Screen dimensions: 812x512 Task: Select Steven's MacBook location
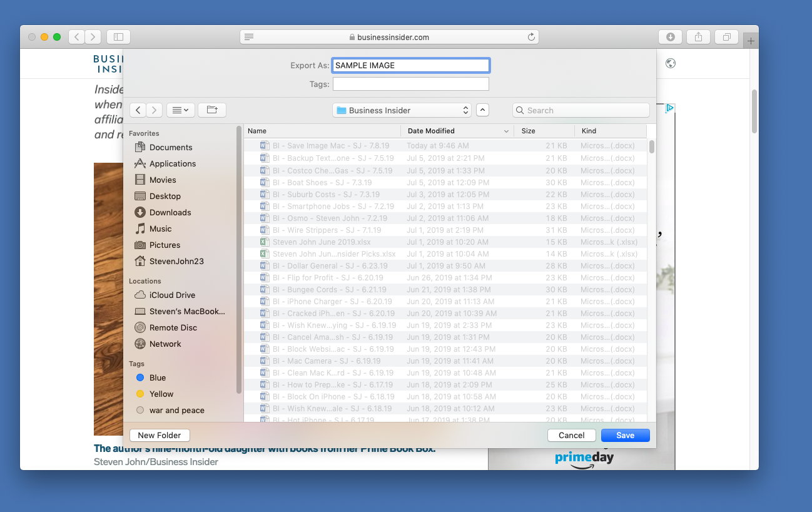pyautogui.click(x=186, y=311)
